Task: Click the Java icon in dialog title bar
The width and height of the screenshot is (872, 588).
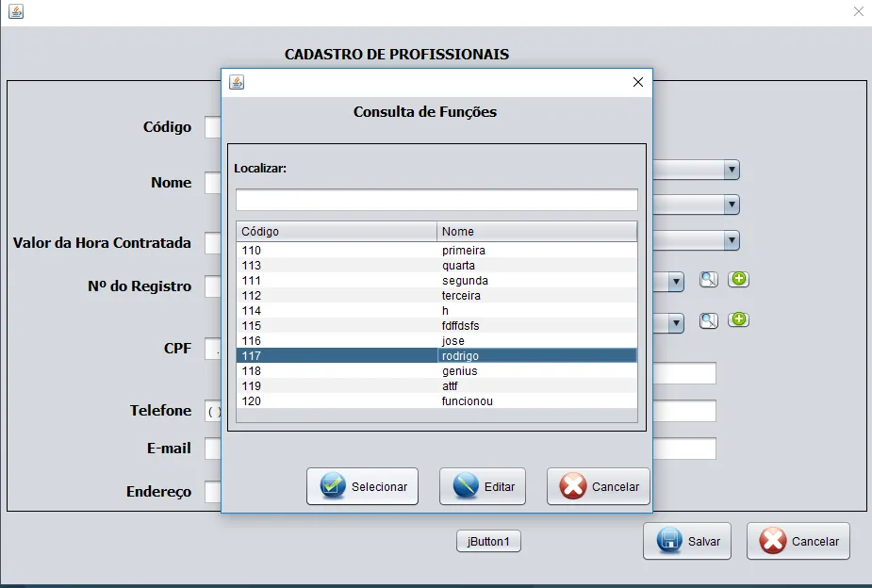Action: pyautogui.click(x=237, y=82)
